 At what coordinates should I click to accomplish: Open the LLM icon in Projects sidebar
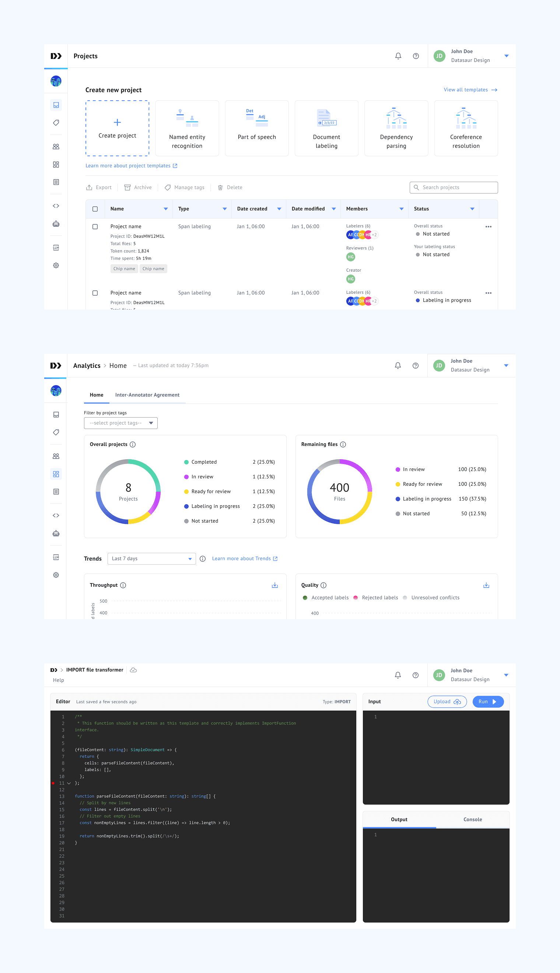pos(56,247)
